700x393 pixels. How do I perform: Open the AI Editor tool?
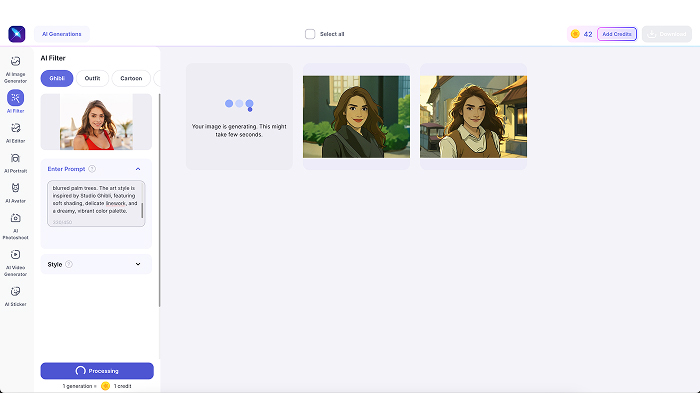(16, 133)
